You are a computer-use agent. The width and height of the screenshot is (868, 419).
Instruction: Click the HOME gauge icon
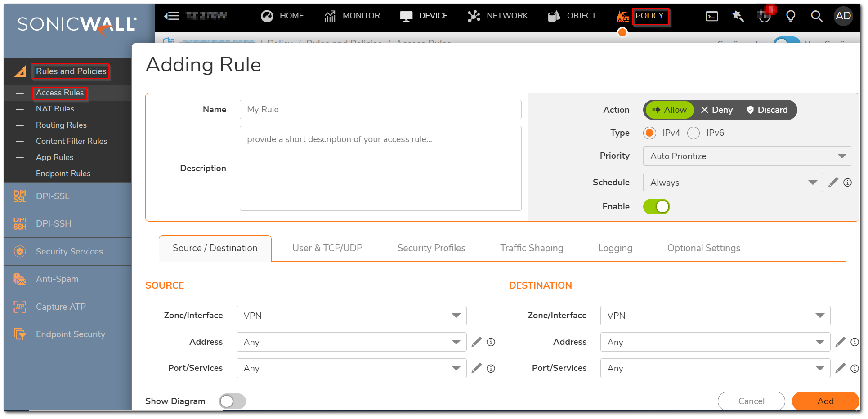267,16
